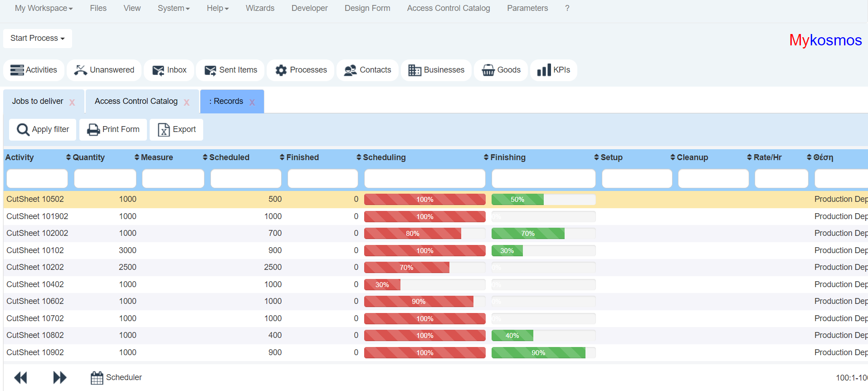This screenshot has width=868, height=391.
Task: Export records to spreadsheet
Action: [x=176, y=130]
